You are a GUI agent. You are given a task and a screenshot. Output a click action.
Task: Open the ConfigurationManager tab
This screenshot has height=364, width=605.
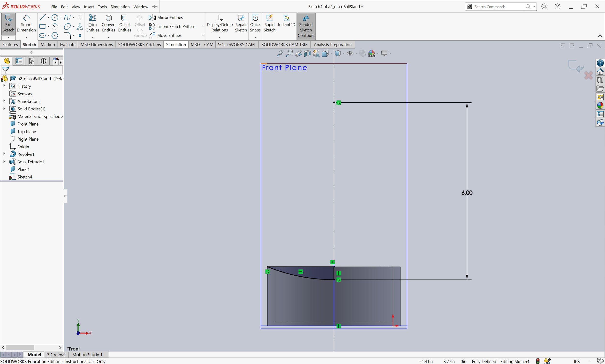(31, 61)
